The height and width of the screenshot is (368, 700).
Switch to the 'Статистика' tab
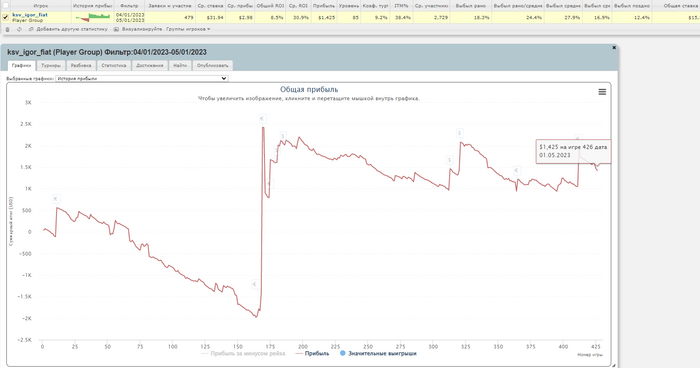pyautogui.click(x=114, y=65)
